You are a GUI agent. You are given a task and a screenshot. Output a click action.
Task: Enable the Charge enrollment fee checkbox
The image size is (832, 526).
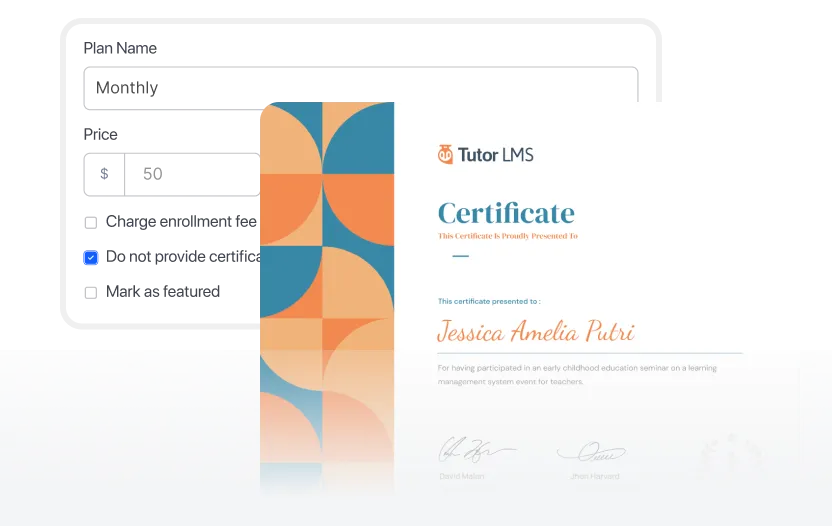tap(91, 222)
